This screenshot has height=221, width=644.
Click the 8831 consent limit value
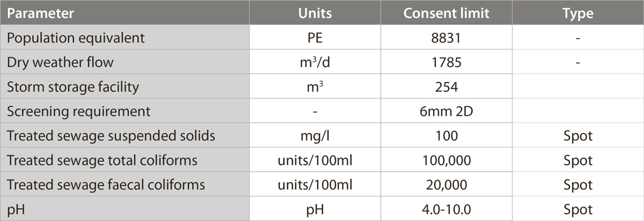click(x=447, y=38)
